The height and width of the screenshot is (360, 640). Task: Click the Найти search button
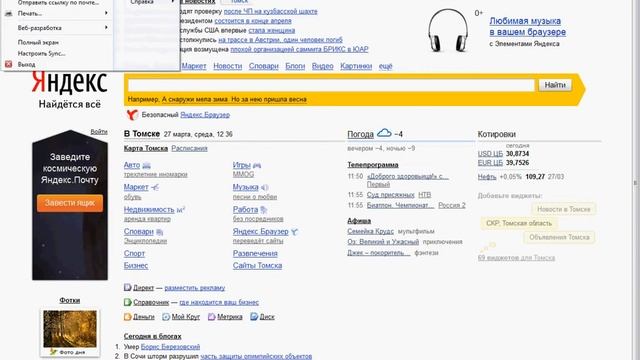555,85
